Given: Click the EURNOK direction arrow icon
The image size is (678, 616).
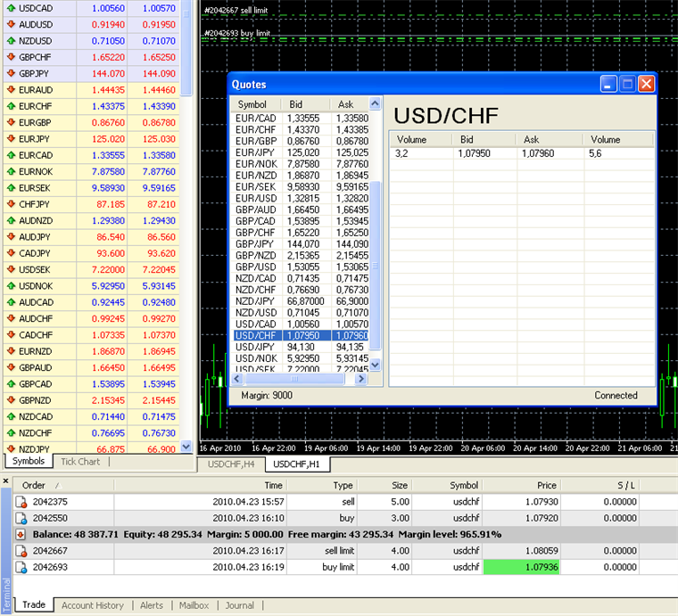Looking at the screenshot, I should (x=12, y=171).
